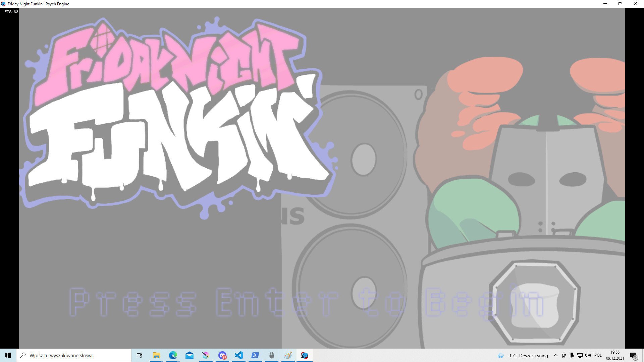Viewport: 644px width, 362px height.
Task: Switch to Krita's paintbrush icon in the taskbar
Action: (x=206, y=355)
